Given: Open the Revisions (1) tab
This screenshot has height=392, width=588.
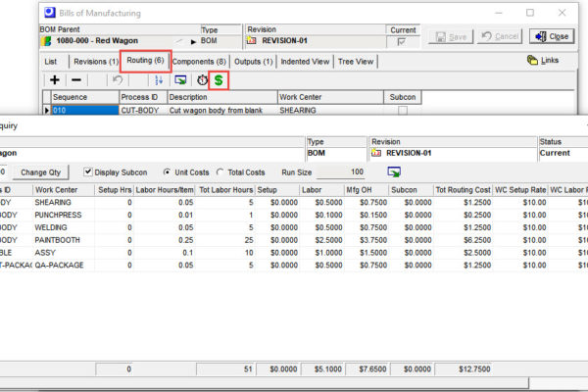Looking at the screenshot, I should pyautogui.click(x=96, y=62).
